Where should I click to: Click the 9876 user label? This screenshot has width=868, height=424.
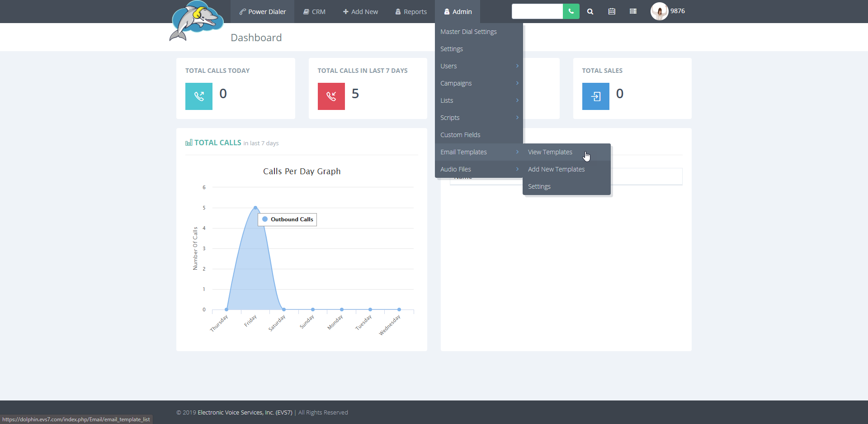coord(677,11)
